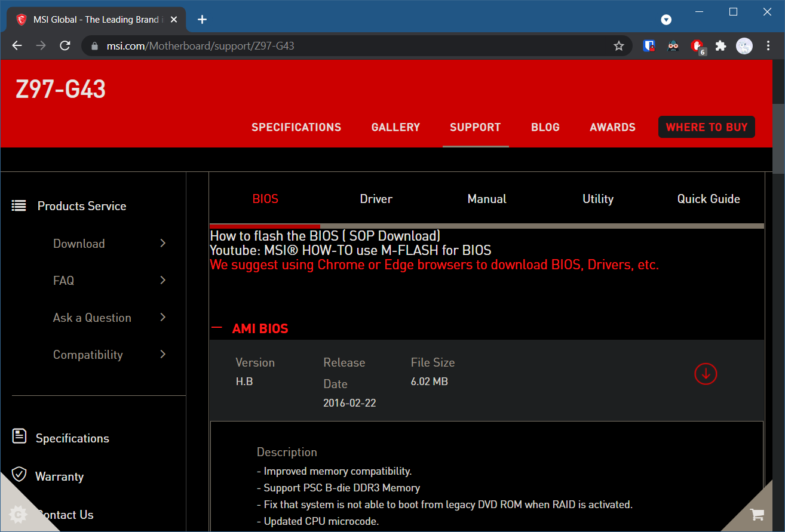Open BLOG in the top navigation
Screen dimensions: 785x532
click(x=545, y=127)
